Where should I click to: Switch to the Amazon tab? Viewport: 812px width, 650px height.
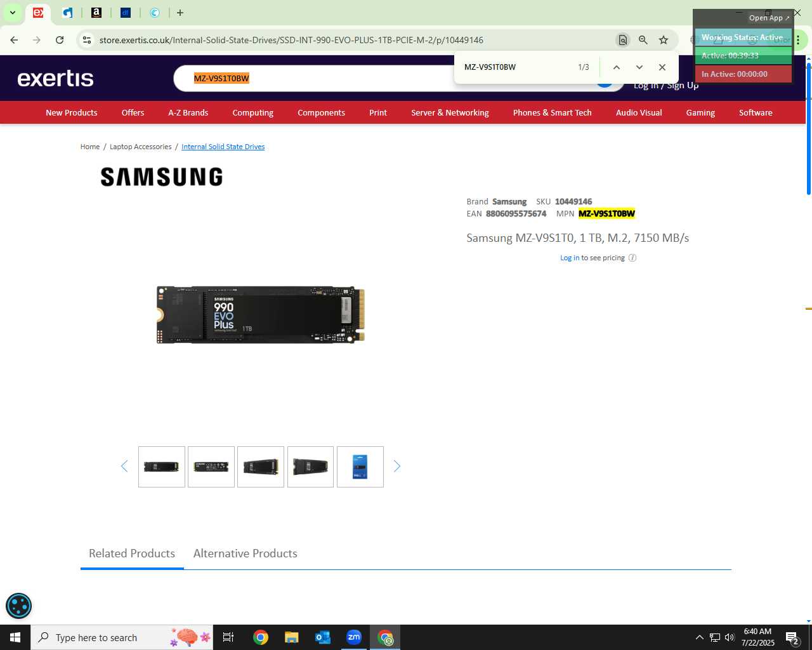(x=96, y=13)
